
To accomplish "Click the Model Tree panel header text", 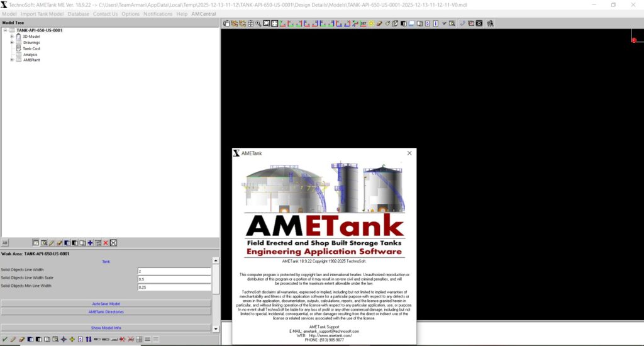I will pyautogui.click(x=13, y=23).
